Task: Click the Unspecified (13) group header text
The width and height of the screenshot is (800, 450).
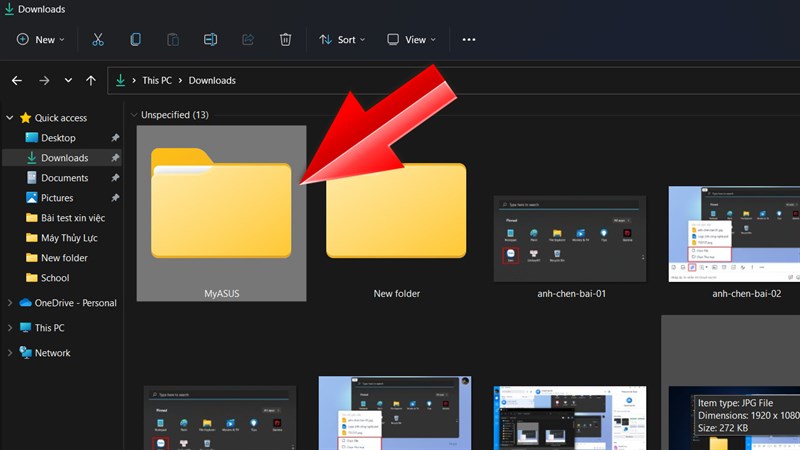Action: (174, 115)
